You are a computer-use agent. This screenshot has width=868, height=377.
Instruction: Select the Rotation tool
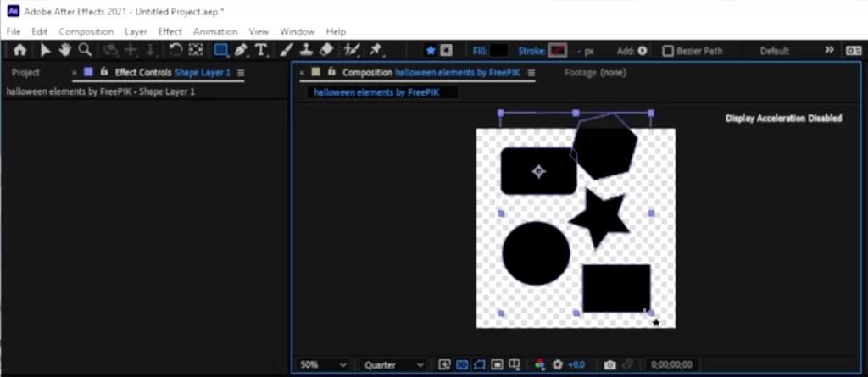tap(175, 50)
